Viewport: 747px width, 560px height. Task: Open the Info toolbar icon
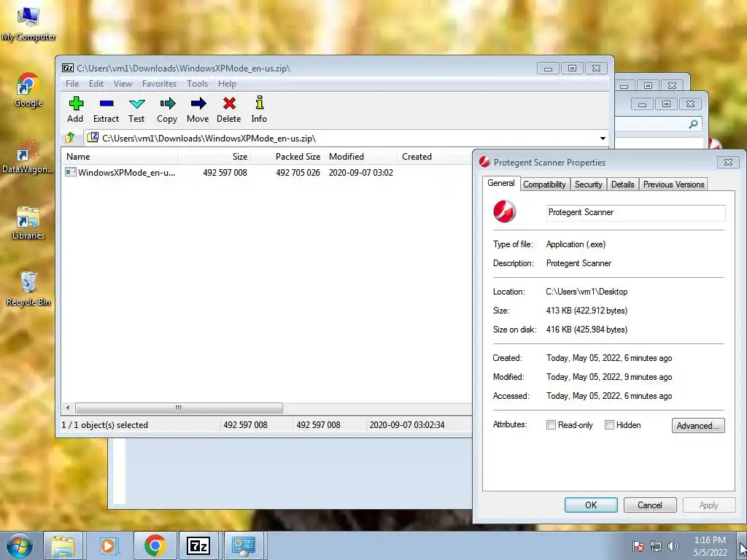pos(259,102)
